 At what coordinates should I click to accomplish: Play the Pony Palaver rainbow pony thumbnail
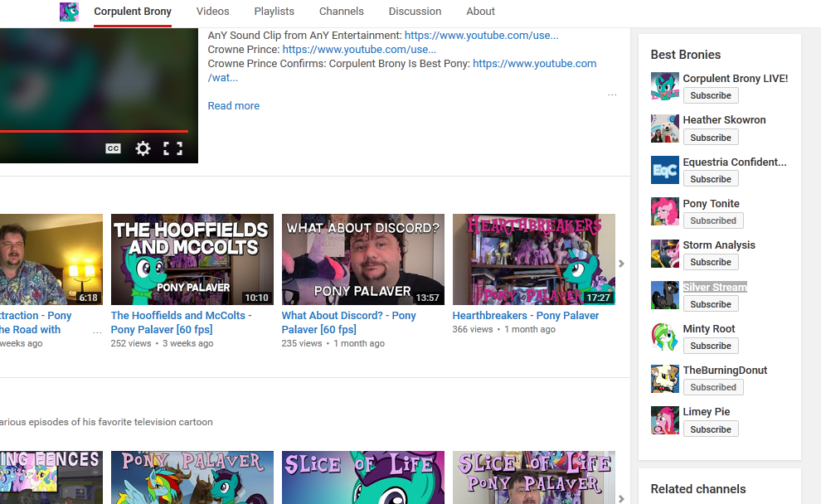[x=192, y=477]
